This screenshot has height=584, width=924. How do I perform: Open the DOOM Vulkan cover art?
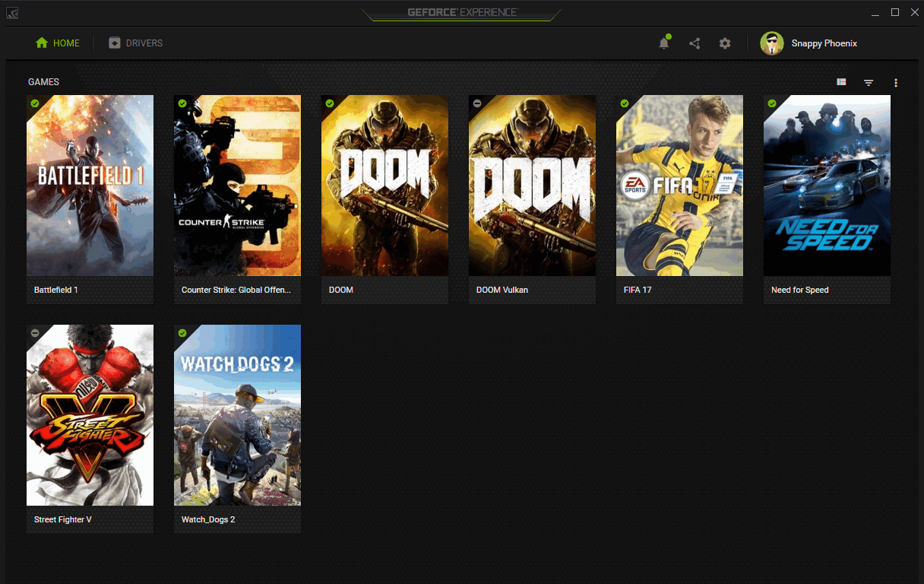pyautogui.click(x=532, y=186)
